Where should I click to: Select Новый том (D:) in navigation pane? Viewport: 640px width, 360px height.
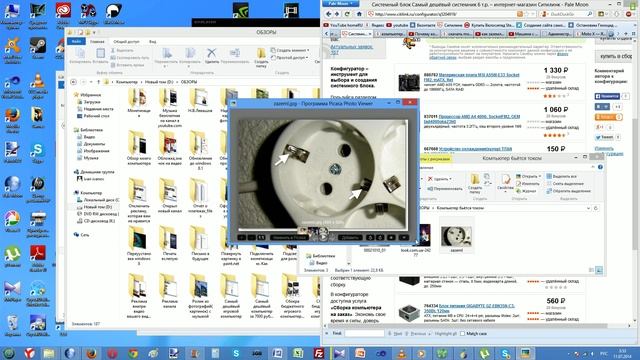point(97,207)
